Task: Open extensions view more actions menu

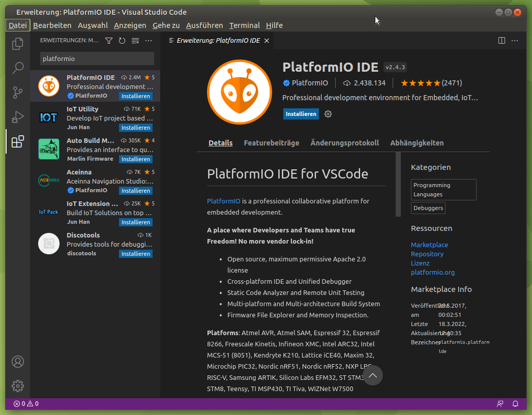Action: point(149,41)
